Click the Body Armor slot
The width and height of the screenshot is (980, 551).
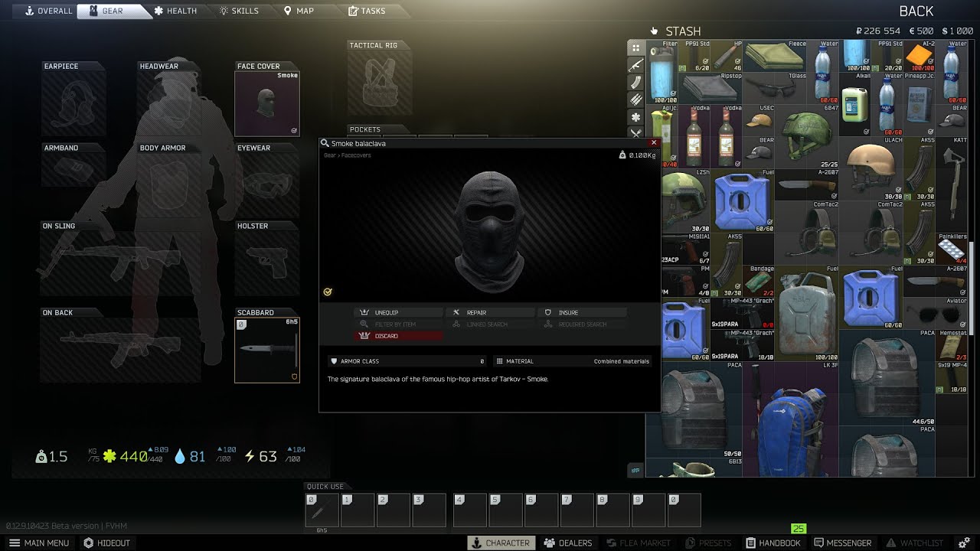pyautogui.click(x=170, y=186)
